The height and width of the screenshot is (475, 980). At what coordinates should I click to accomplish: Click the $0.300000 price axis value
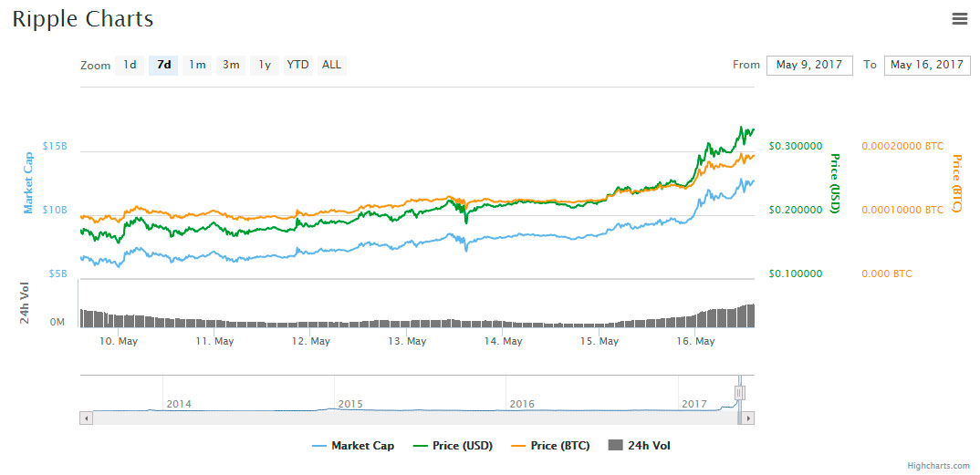tap(796, 146)
